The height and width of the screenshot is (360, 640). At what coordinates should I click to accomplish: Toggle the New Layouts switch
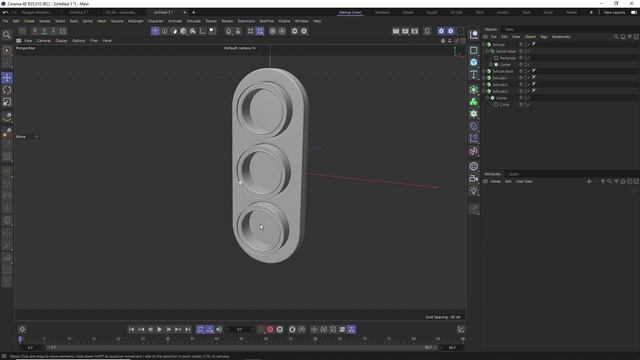click(x=633, y=13)
